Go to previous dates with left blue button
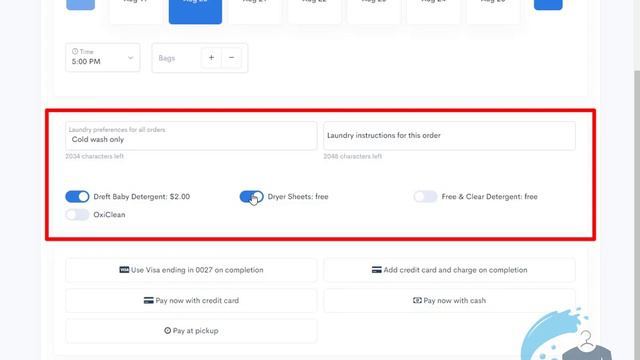Screen dimensions: 640x360 coord(80,4)
